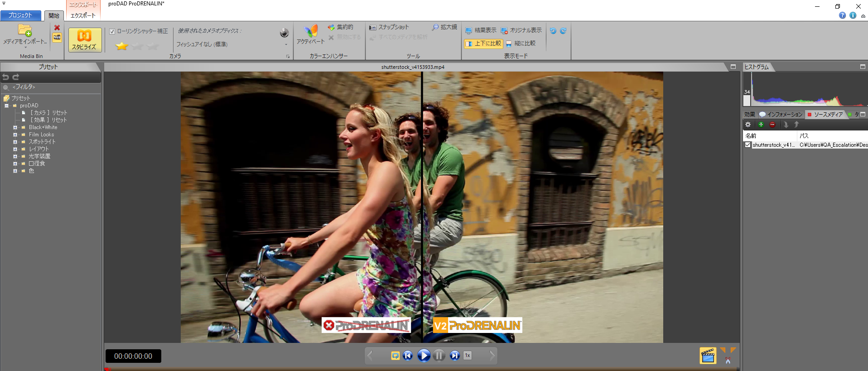Image resolution: width=868 pixels, height=371 pixels.
Task: Click the Stabilize (スタビライズ) button
Action: pos(84,39)
